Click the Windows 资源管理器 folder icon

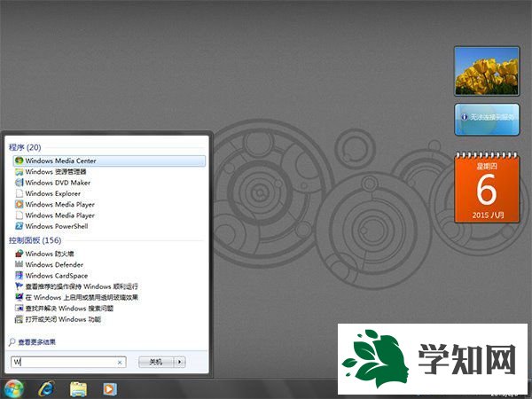tap(20, 172)
